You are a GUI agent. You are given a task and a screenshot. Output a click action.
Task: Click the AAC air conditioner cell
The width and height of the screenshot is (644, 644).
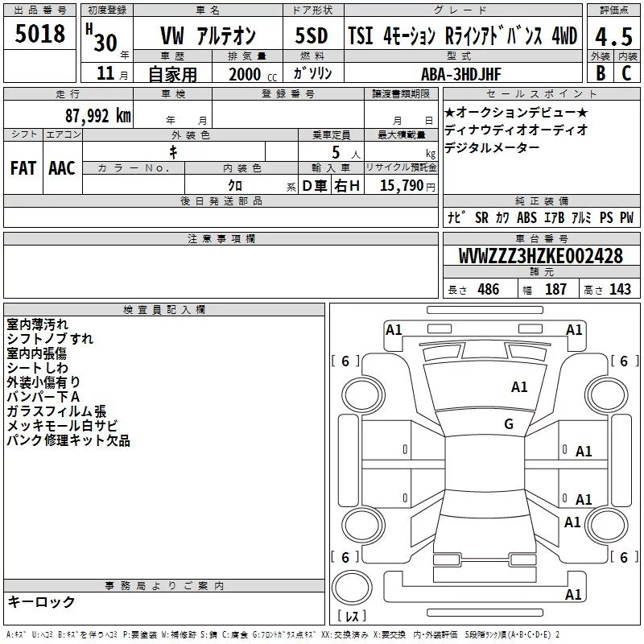61,168
